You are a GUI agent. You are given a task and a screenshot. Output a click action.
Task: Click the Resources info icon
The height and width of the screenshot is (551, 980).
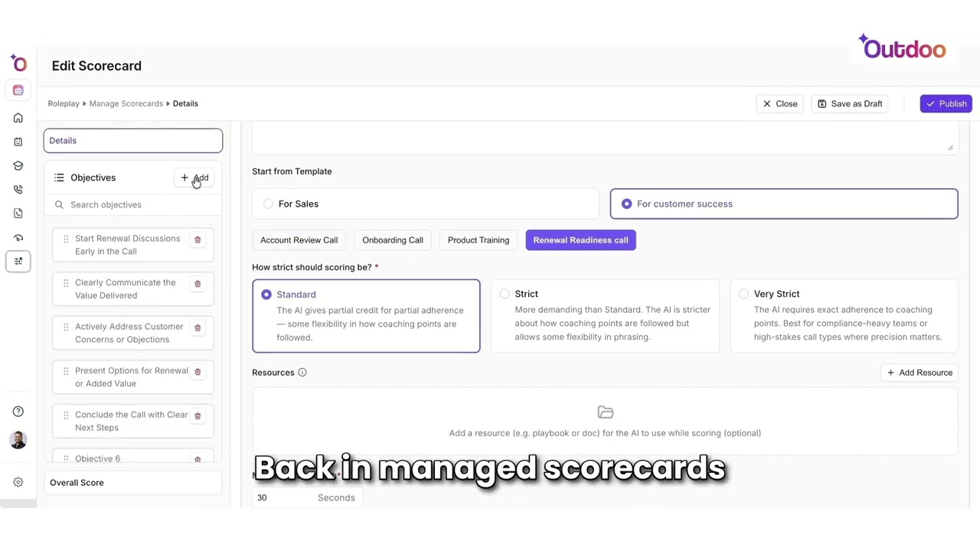[x=302, y=373]
